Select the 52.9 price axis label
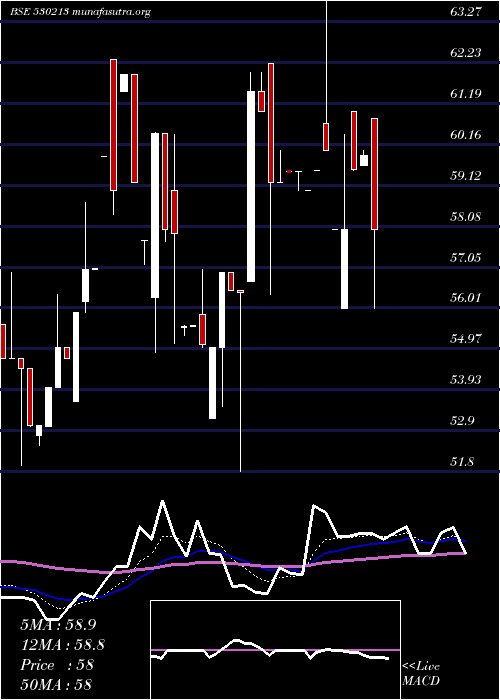 (462, 421)
